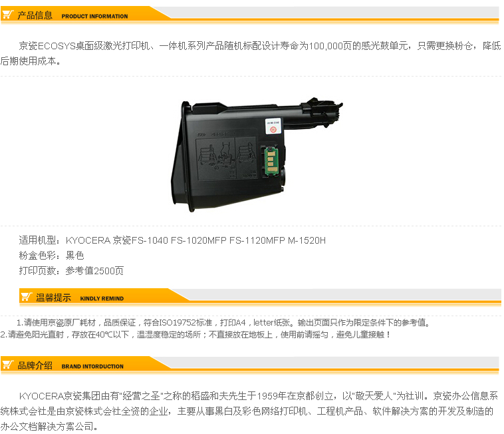
Task: Click the cart icon beside 温馨提示
Action: pos(26,297)
